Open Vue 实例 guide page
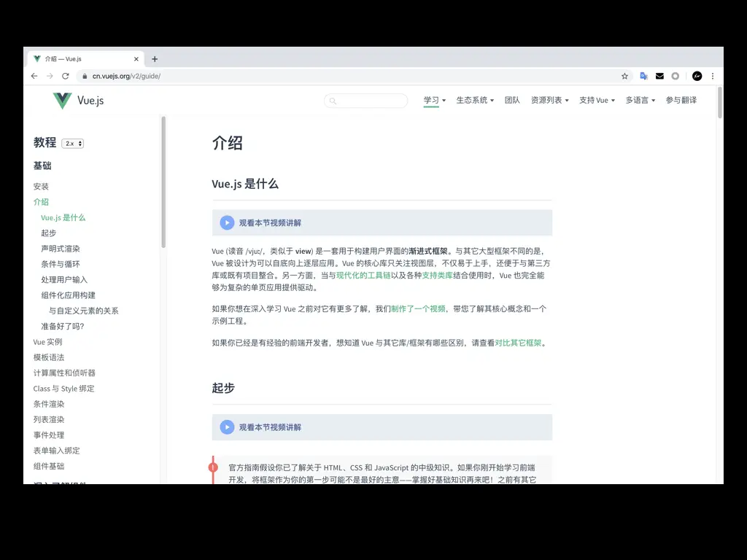 [x=47, y=342]
